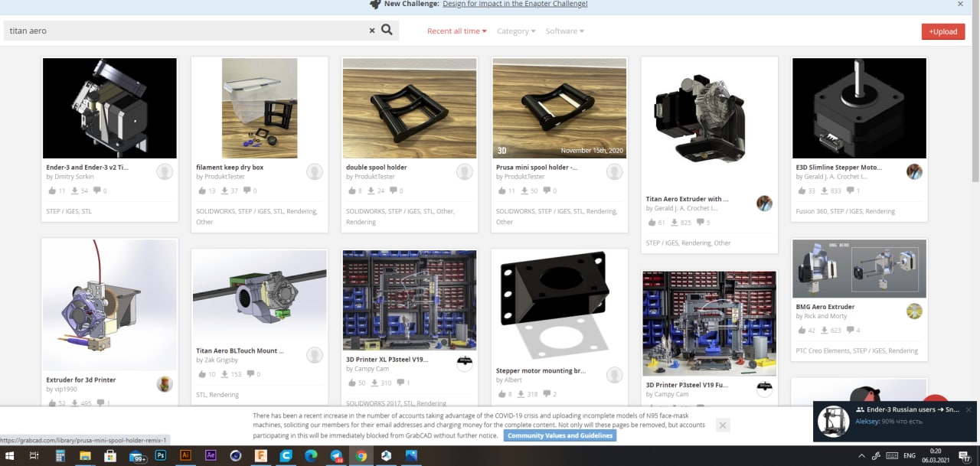Viewport: 980px width, 466px height.
Task: Click Gerald Crochet's avatar on E3D Slimline card
Action: pos(914,171)
